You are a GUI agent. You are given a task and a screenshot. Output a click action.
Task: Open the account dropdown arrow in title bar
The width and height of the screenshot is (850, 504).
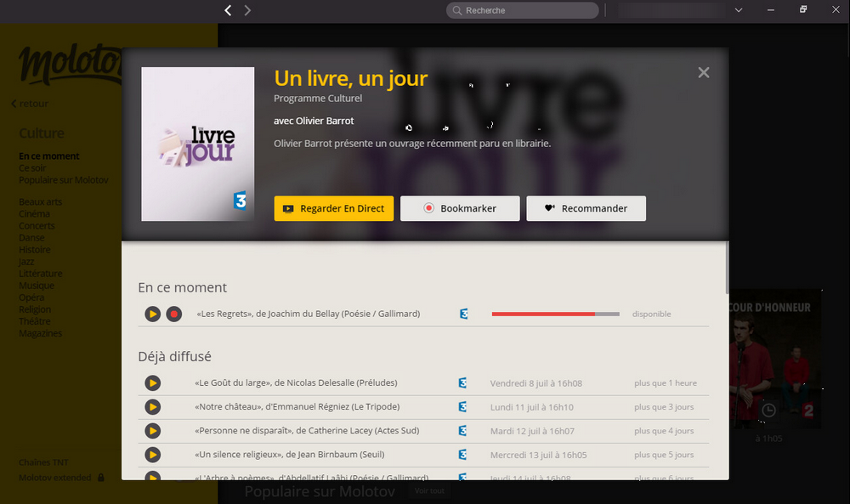(738, 10)
